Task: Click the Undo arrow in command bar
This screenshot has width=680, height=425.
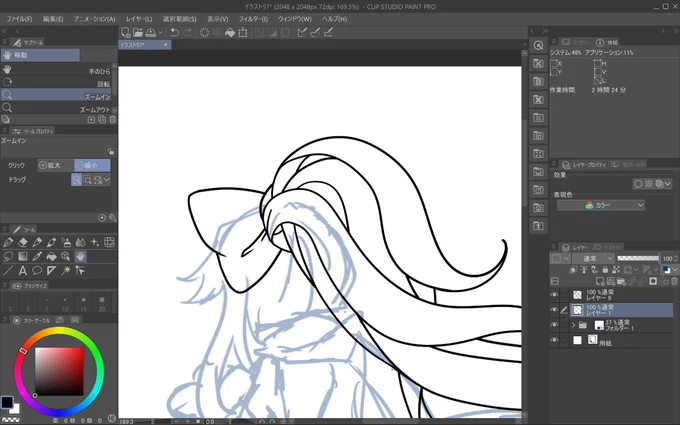Action: point(174,32)
